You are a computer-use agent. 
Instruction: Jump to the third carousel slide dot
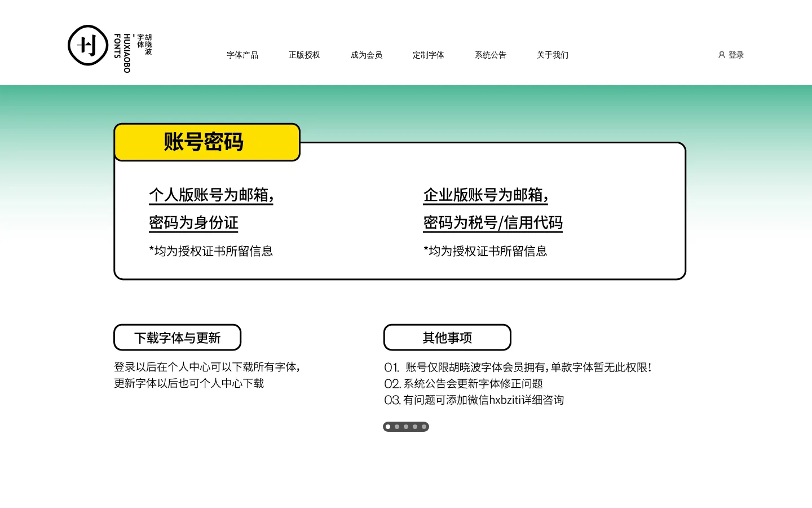[406, 427]
